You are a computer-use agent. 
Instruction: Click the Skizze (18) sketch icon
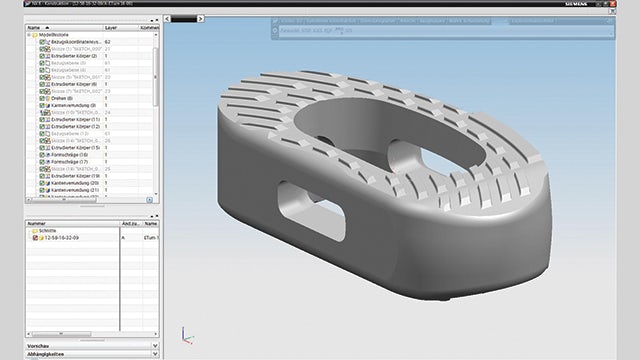48,169
